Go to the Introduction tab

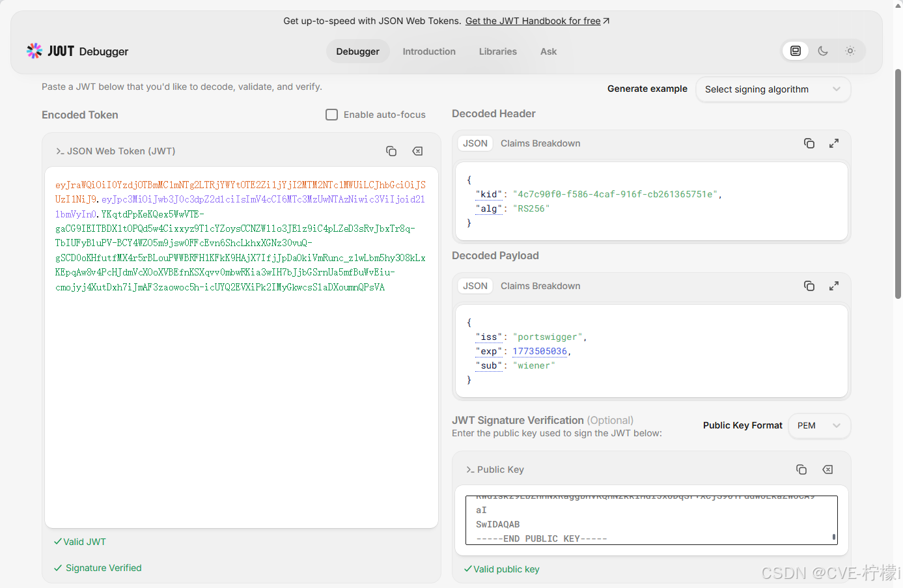[429, 51]
